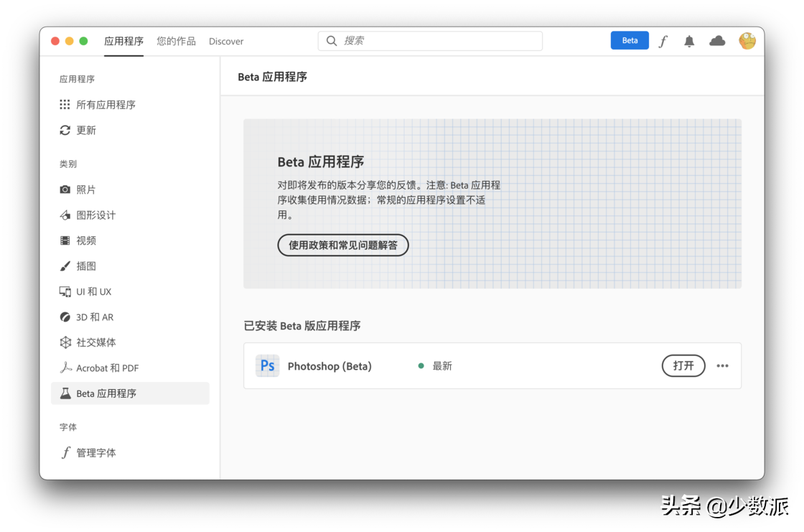Open the user account avatar

pos(747,41)
